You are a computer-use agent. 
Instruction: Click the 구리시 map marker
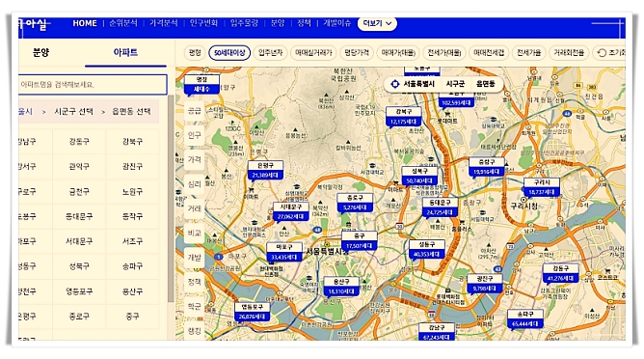pos(541,187)
